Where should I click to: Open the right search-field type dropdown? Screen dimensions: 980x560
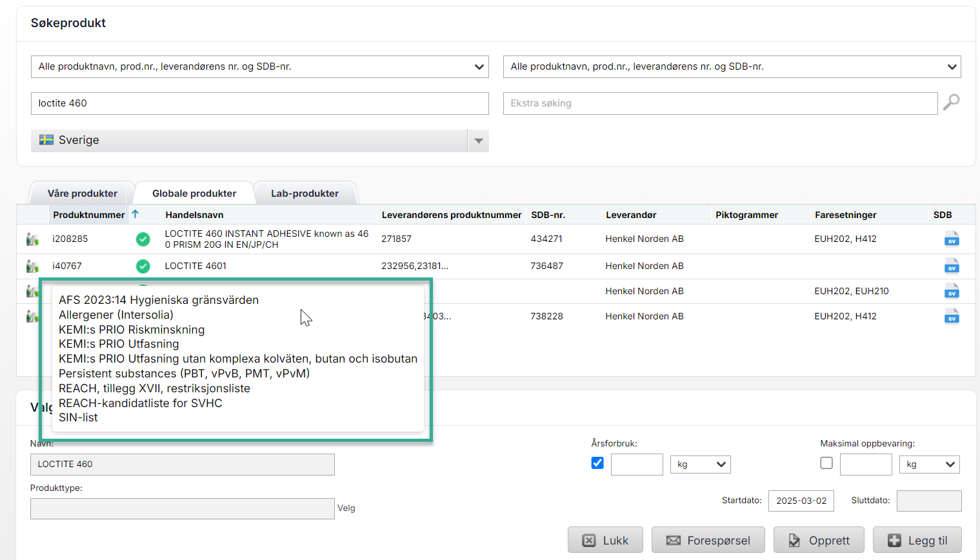click(732, 66)
